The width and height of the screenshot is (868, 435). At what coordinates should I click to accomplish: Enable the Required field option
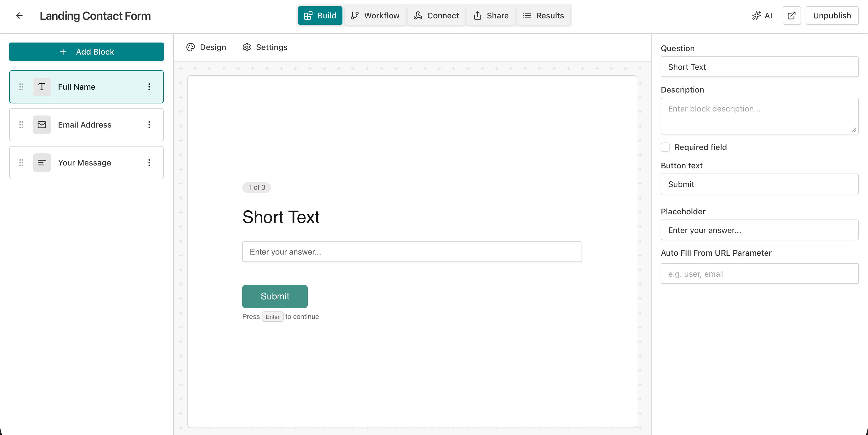[x=665, y=147]
